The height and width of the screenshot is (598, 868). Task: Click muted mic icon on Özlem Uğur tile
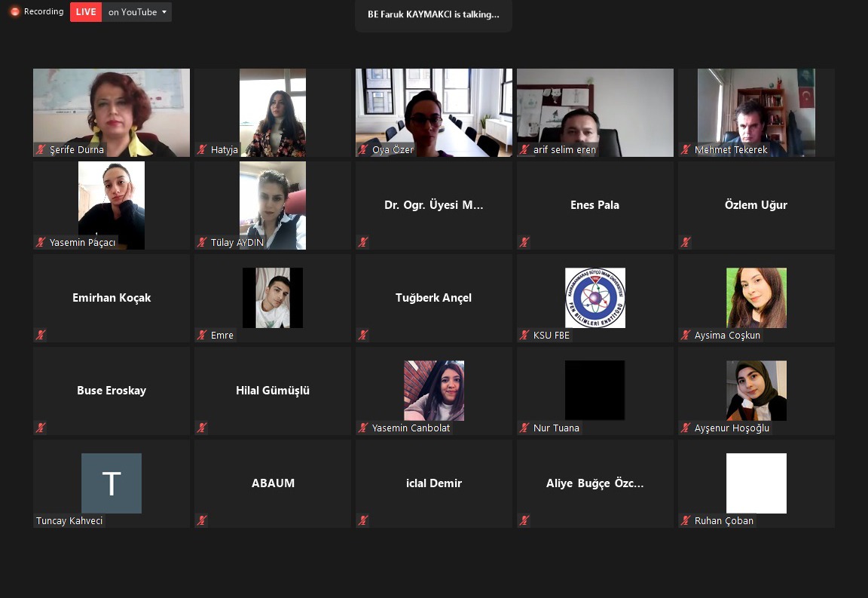click(x=686, y=243)
